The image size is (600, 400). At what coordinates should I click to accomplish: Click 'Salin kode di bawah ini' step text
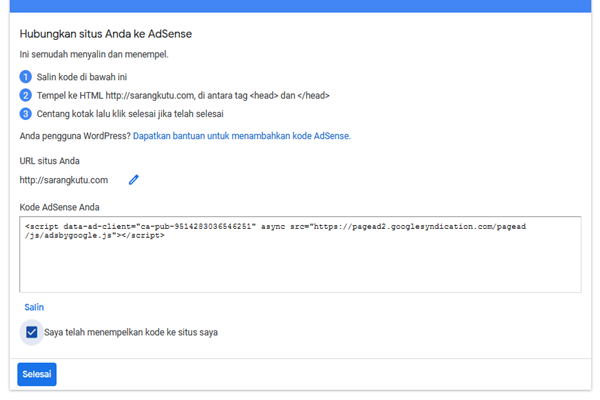tap(82, 77)
